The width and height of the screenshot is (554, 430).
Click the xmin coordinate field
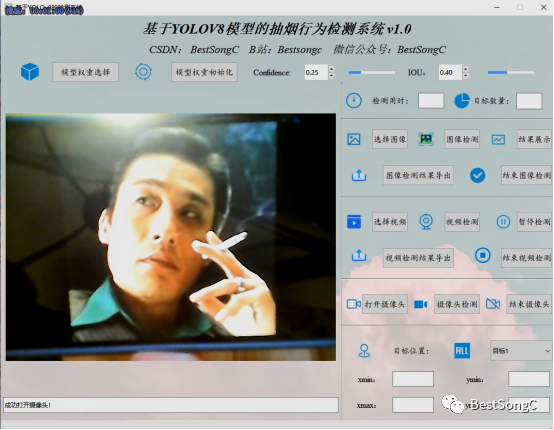[413, 379]
